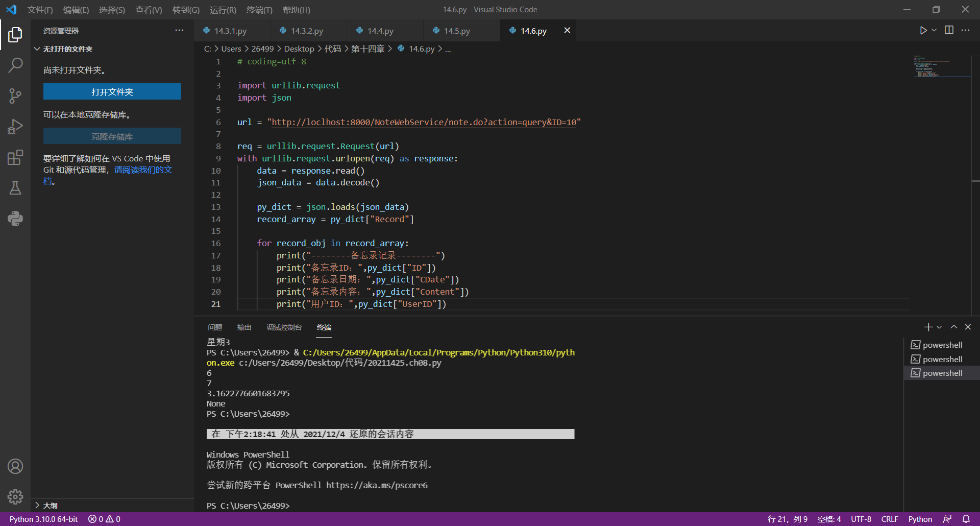Click the Run Python File play button

(923, 31)
